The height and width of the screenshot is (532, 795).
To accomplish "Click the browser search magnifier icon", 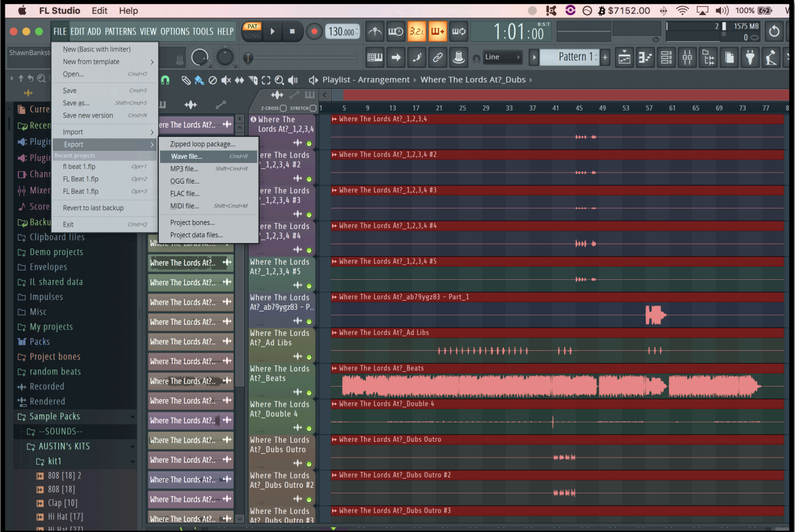I will click(41, 78).
